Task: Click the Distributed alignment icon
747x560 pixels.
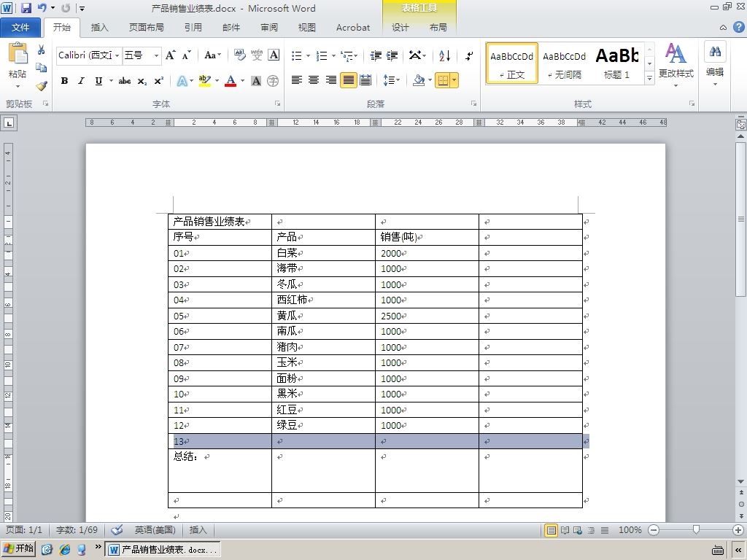Action: click(365, 80)
